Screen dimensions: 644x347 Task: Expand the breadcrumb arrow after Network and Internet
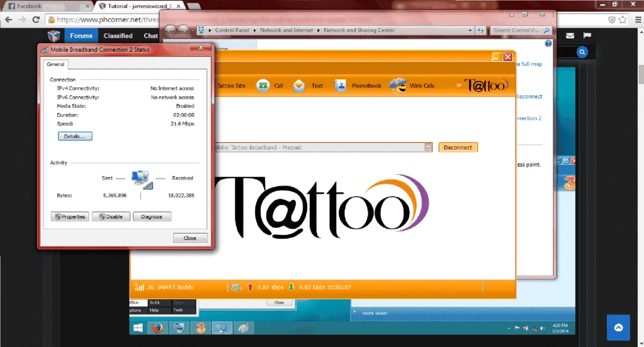(x=318, y=31)
